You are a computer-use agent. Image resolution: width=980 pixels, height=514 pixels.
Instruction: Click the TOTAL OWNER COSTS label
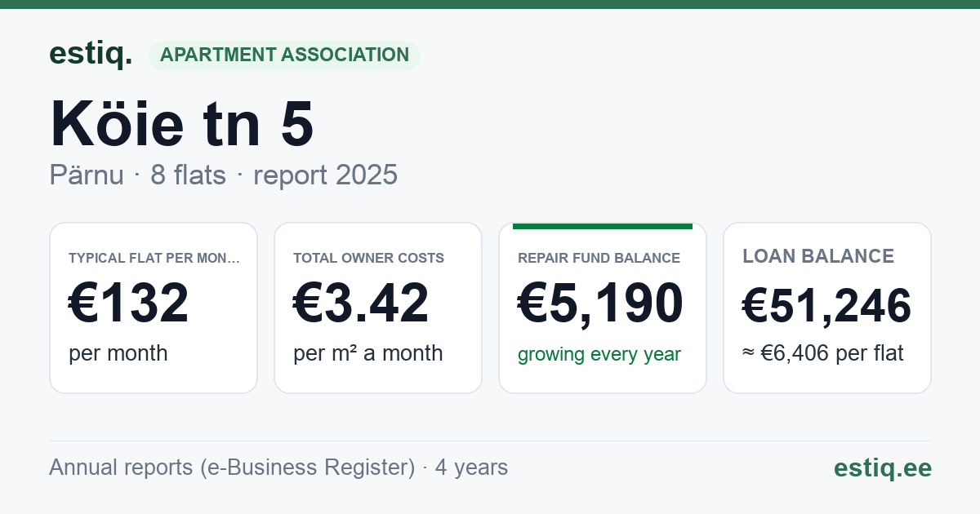[x=368, y=258]
